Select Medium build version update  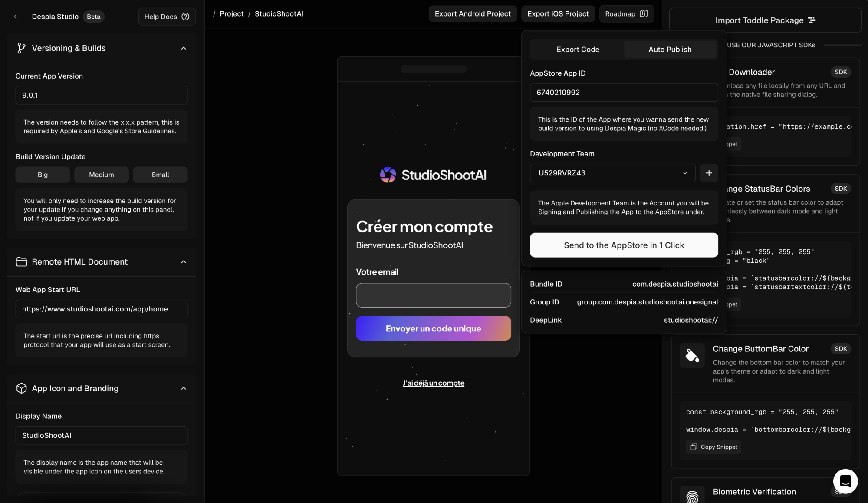[101, 175]
